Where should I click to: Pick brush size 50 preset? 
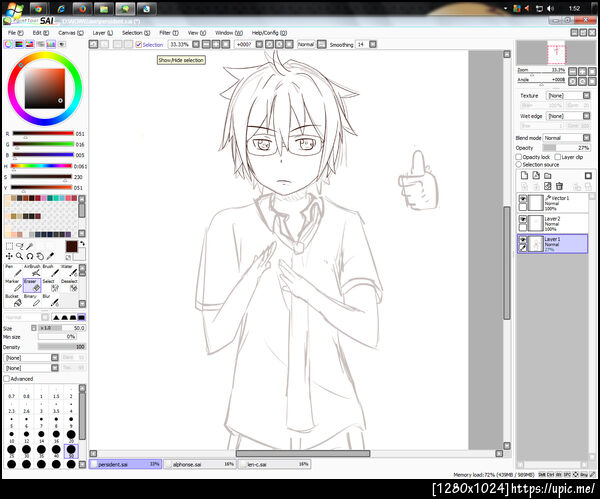tap(71, 451)
